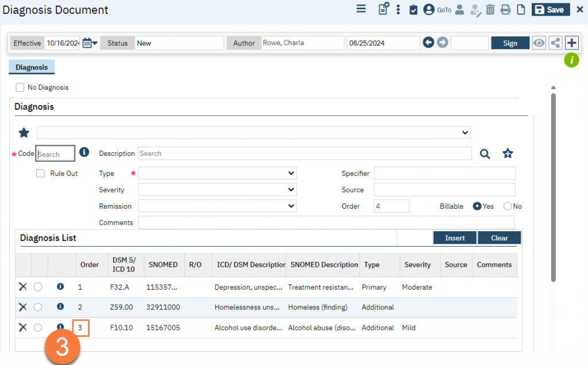Click the Sign button

coord(510,43)
